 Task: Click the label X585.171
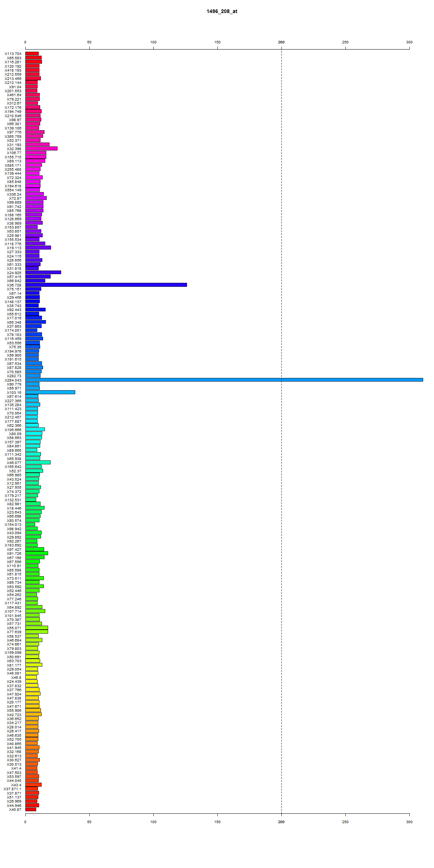[13, 165]
